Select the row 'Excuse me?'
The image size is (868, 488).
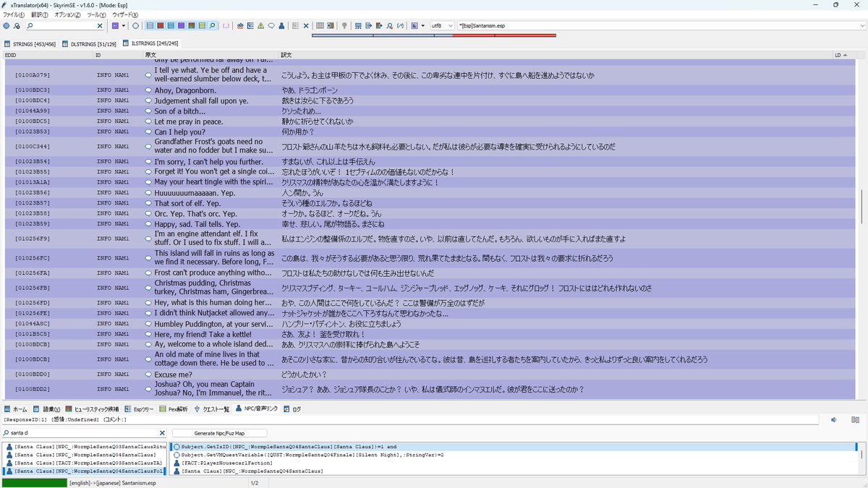point(430,374)
